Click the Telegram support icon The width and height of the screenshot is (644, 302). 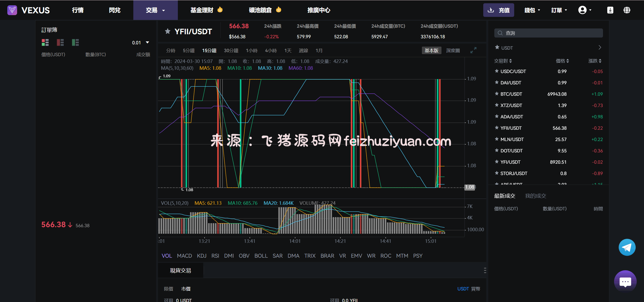[627, 247]
